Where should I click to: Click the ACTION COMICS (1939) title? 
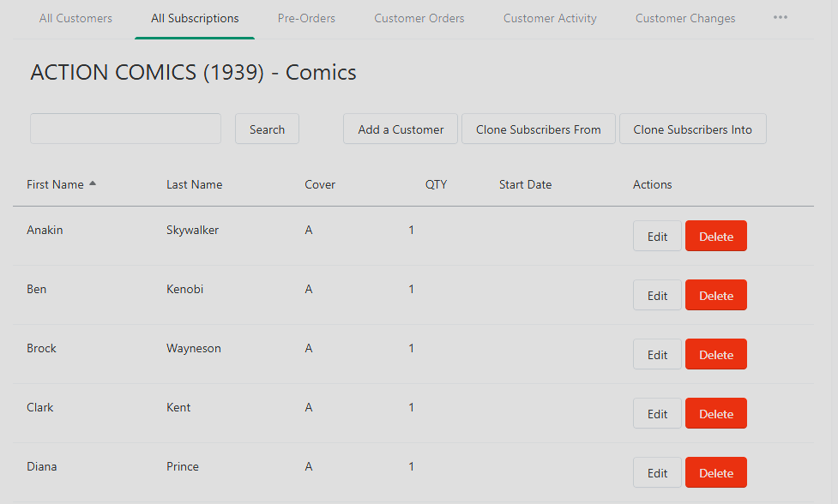193,72
